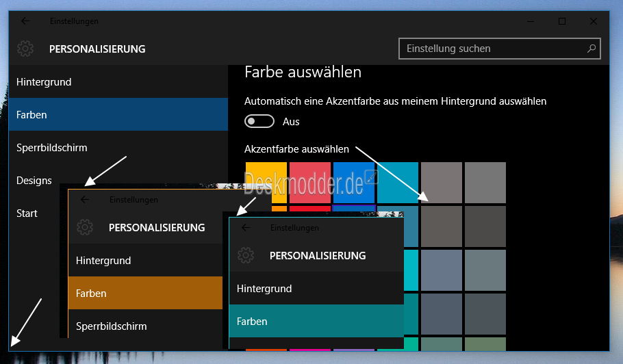Click the magnifier icon in the search box

[x=592, y=49]
